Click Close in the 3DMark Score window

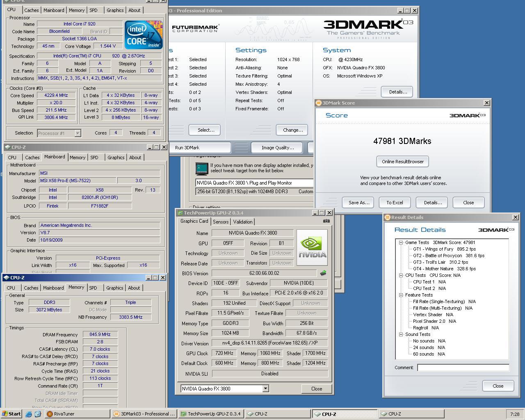[468, 203]
